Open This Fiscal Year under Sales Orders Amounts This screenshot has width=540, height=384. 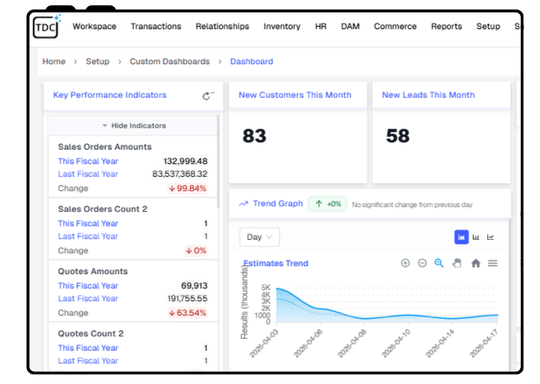88,161
